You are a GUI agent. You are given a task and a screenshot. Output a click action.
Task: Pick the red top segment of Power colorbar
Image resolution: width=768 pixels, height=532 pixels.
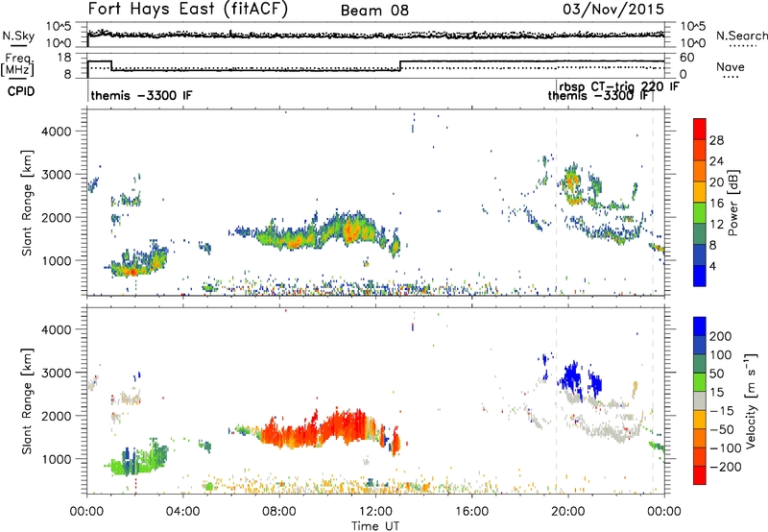click(x=700, y=130)
